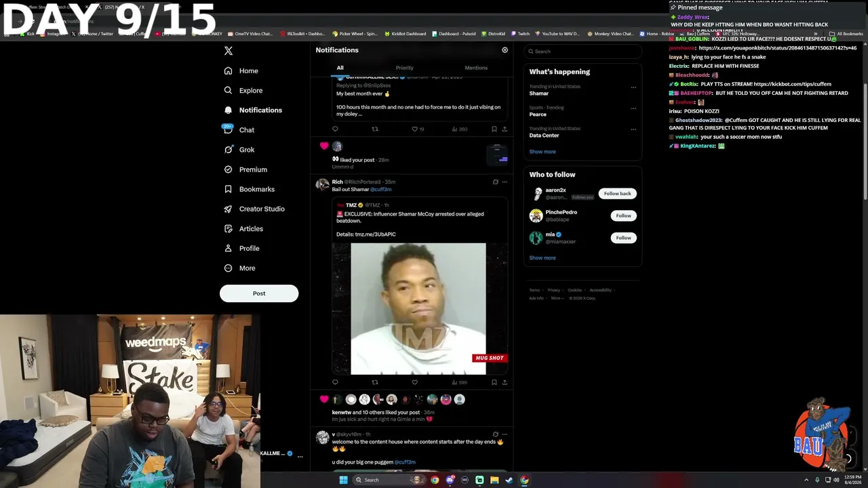The width and height of the screenshot is (868, 488).
Task: Open notification settings gear icon
Action: (x=505, y=50)
